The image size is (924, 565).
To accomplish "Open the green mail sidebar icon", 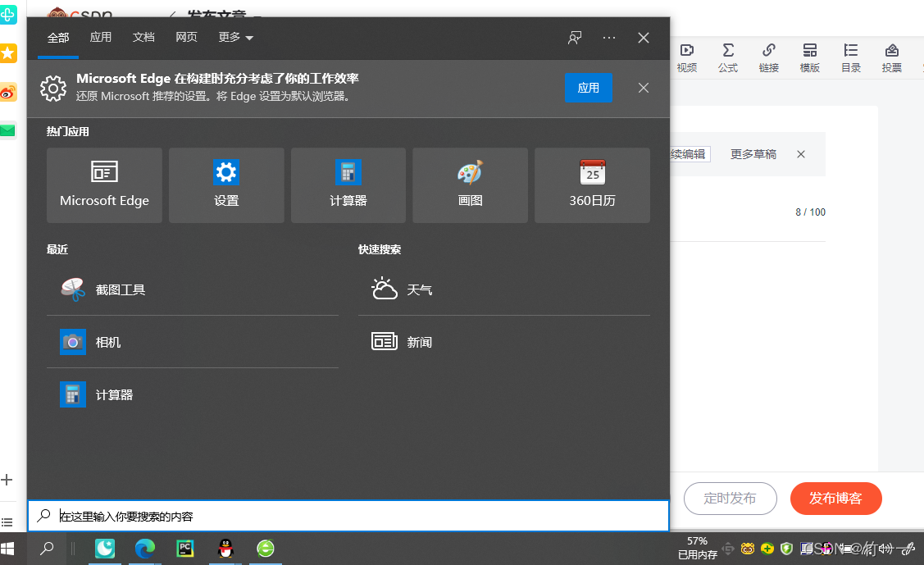I will point(7,130).
